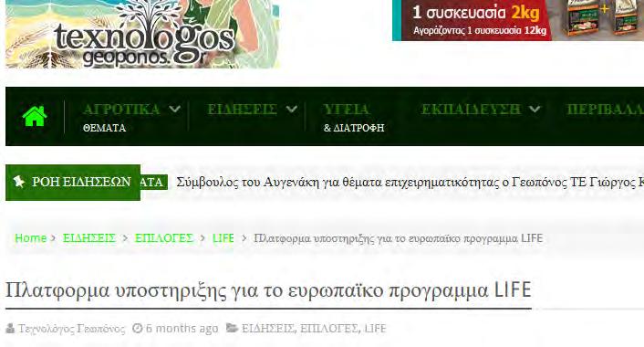Expand the ΑΓΡΟΤΙΚΑ dropdown chevron
The image size is (644, 347).
point(174,109)
